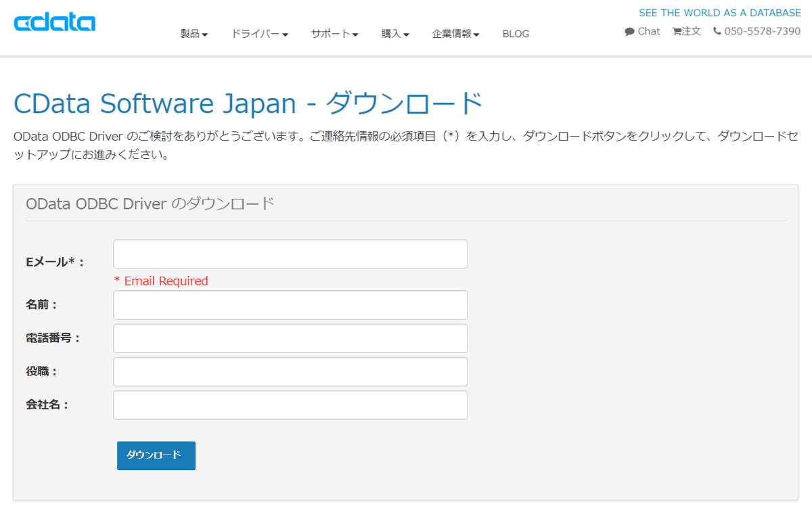The height and width of the screenshot is (514, 812).
Task: Click the 名前 field label
Action: coord(41,305)
